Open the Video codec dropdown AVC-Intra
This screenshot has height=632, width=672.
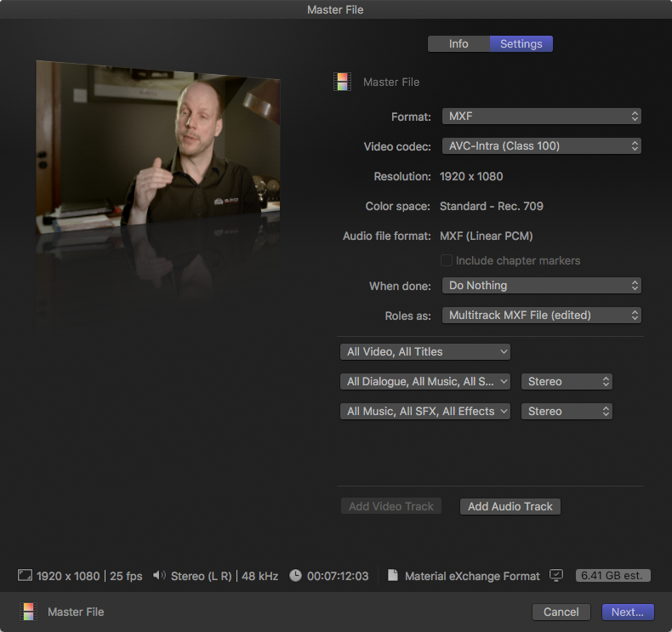click(541, 146)
